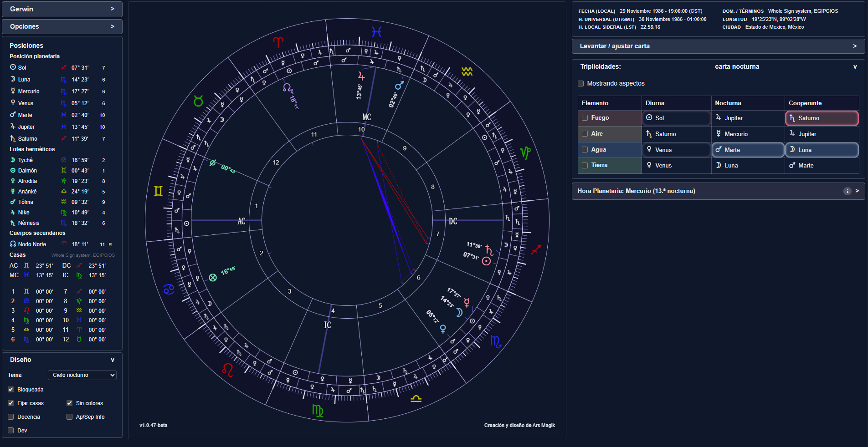868x447 pixels.
Task: Click the Jupiter glyph near the MC
Action: click(x=361, y=76)
